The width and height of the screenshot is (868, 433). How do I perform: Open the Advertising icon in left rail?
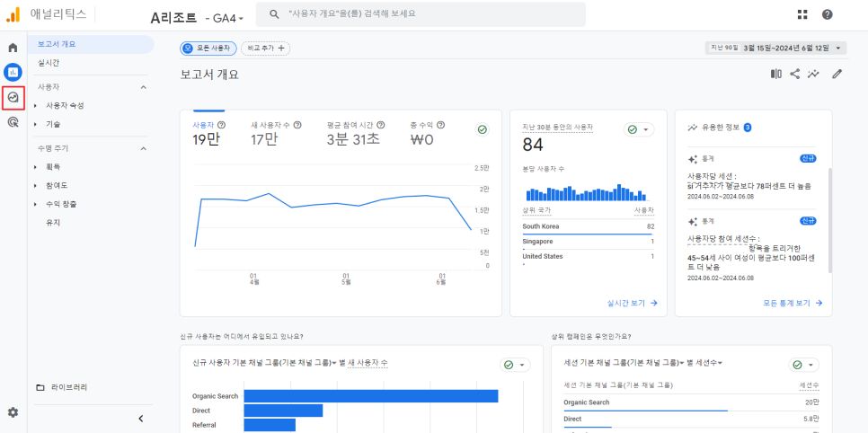(x=13, y=122)
